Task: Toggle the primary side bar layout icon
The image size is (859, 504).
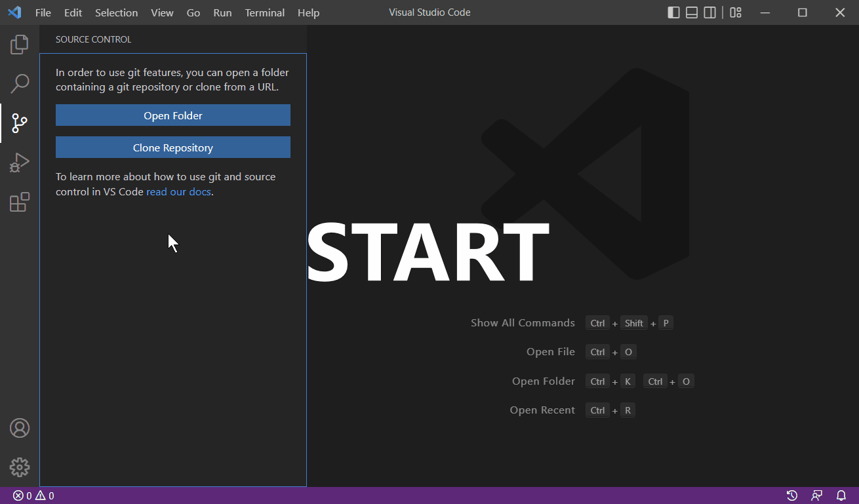Action: [x=673, y=12]
